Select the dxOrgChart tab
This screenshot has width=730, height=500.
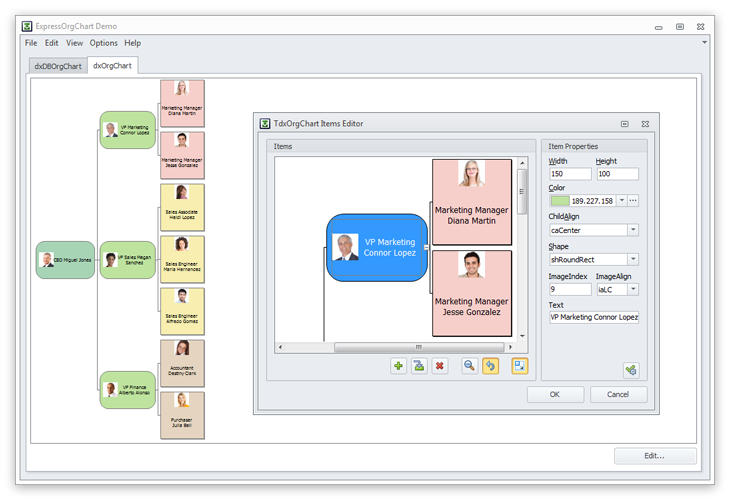[x=112, y=66]
